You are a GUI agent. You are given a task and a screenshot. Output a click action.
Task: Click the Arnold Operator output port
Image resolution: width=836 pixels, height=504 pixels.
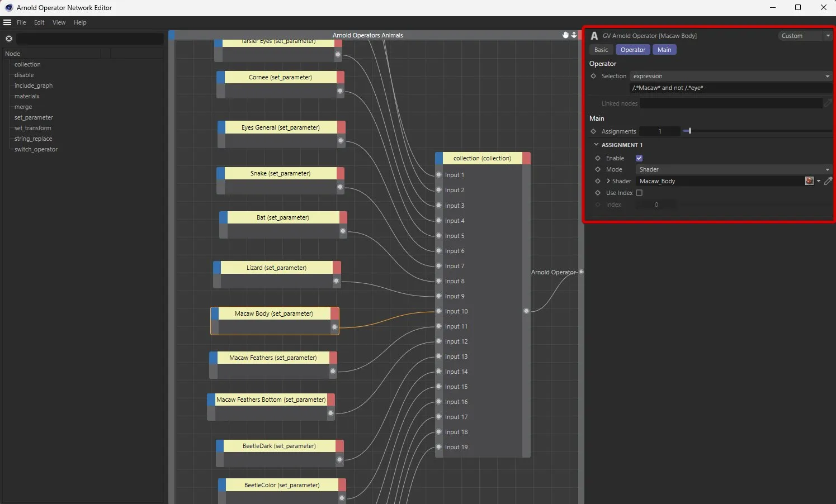[x=581, y=272]
